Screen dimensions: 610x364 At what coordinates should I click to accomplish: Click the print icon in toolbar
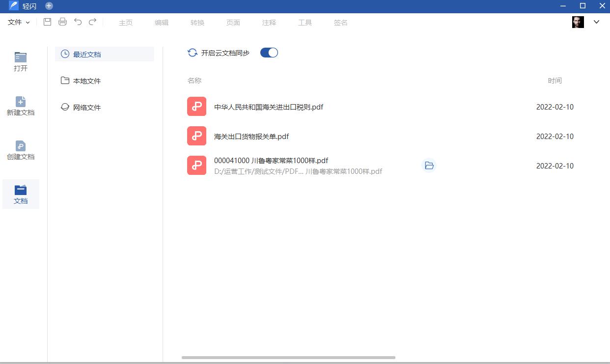coord(62,22)
